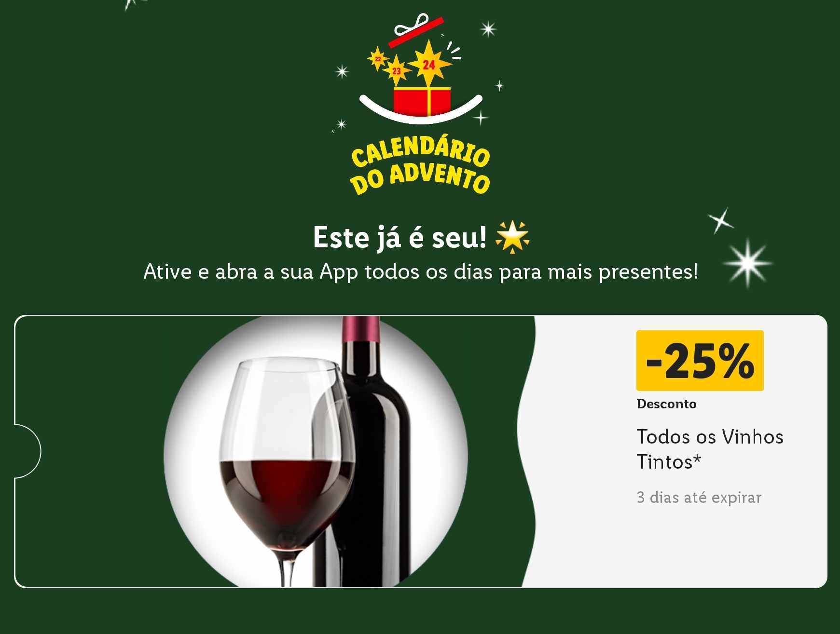Tap the Calendário do Advento logo
840x634 pixels.
click(x=420, y=104)
